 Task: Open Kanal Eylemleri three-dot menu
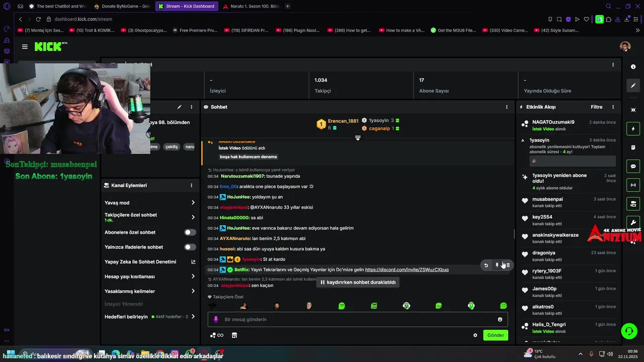[x=191, y=186]
